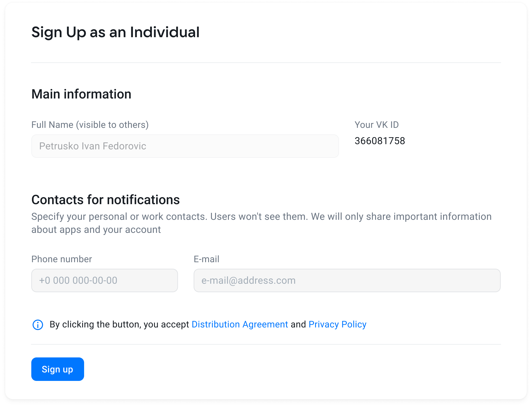Submit with the blue Sign up button
Screen dimensions: 532x407
58,369
